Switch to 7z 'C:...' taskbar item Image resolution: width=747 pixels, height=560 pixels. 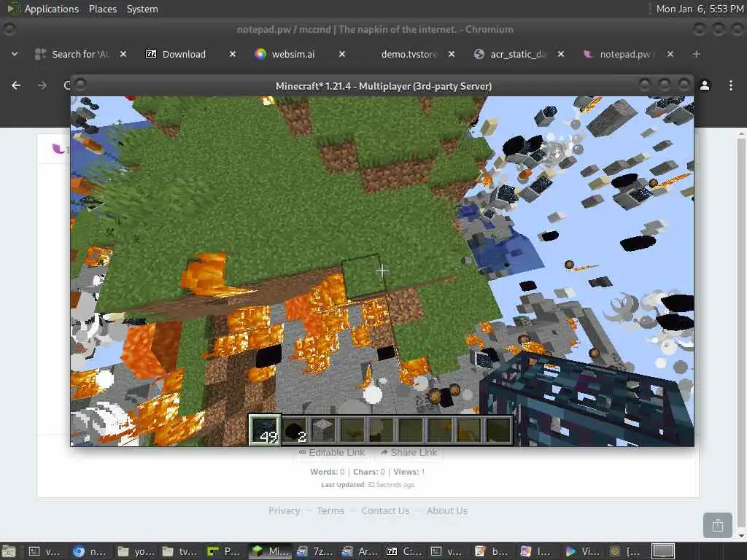(x=404, y=551)
